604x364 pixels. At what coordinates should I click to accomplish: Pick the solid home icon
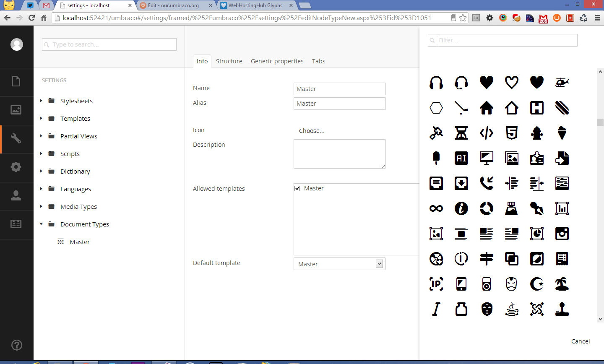pyautogui.click(x=487, y=108)
